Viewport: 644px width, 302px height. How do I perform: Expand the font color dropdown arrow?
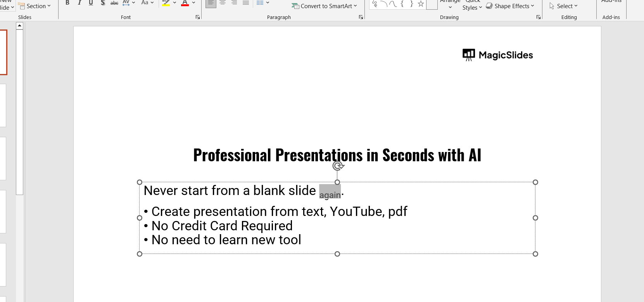coord(193,3)
